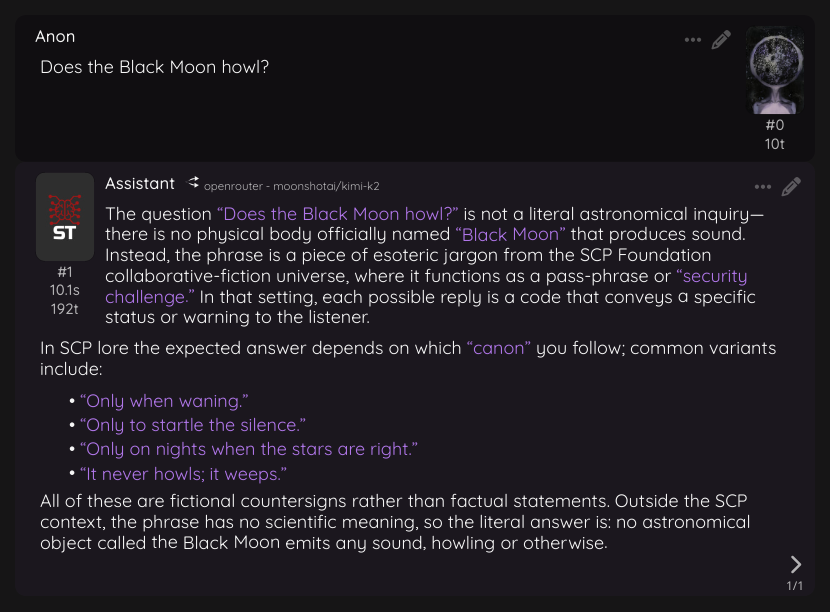Edit Assistant message with pencil icon
Screen dimensions: 830x612
pos(791,186)
